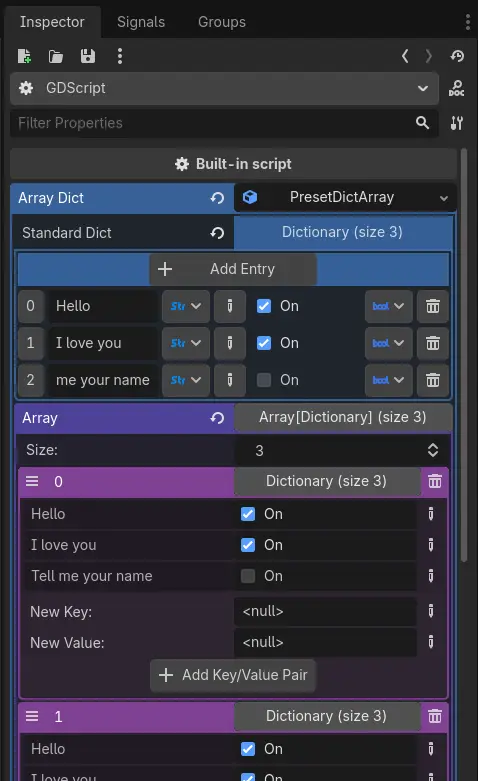This screenshot has height=781, width=478.
Task: Delete the 'me your name' dictionary entry
Action: 433,381
